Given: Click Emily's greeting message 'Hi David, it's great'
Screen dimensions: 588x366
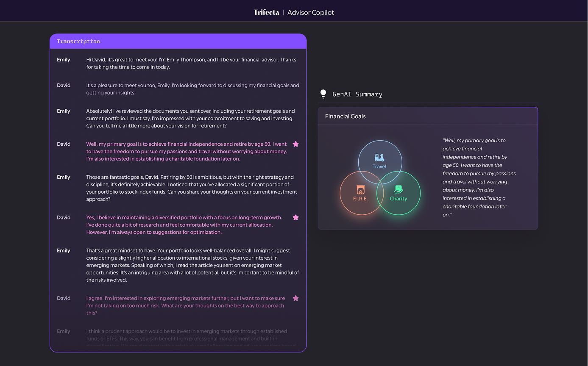Looking at the screenshot, I should [x=191, y=63].
